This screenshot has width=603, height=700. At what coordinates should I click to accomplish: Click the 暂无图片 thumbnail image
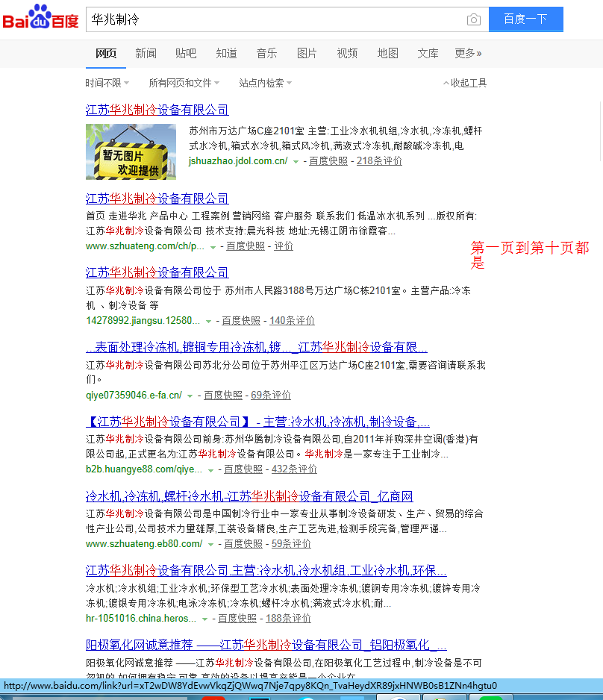pyautogui.click(x=131, y=151)
